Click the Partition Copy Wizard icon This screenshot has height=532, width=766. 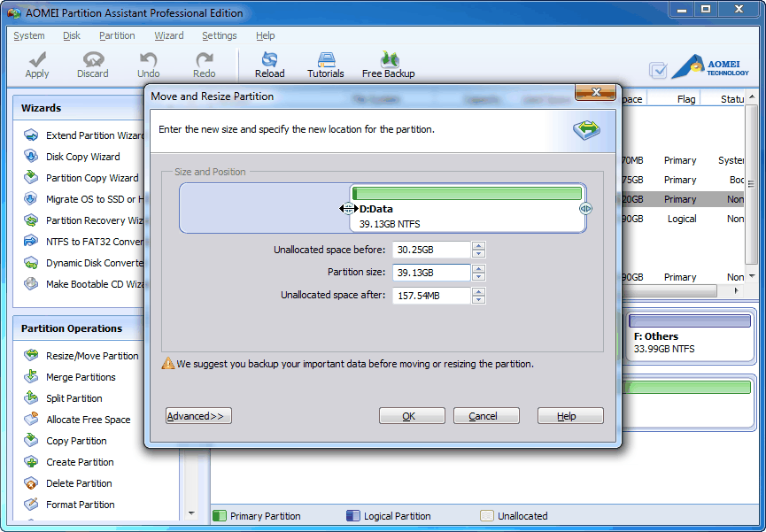(x=31, y=177)
